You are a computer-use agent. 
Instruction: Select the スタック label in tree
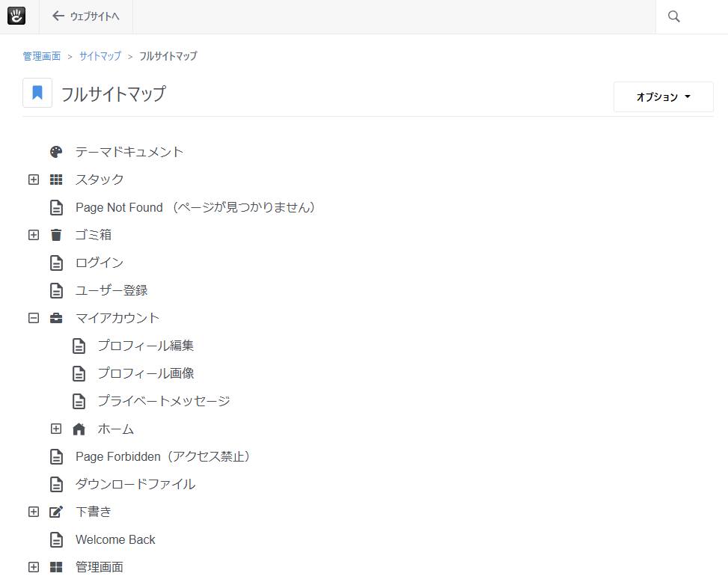[100, 180]
